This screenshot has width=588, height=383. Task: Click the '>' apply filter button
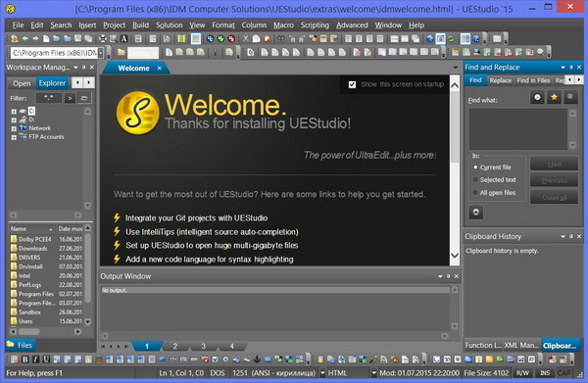(x=70, y=98)
